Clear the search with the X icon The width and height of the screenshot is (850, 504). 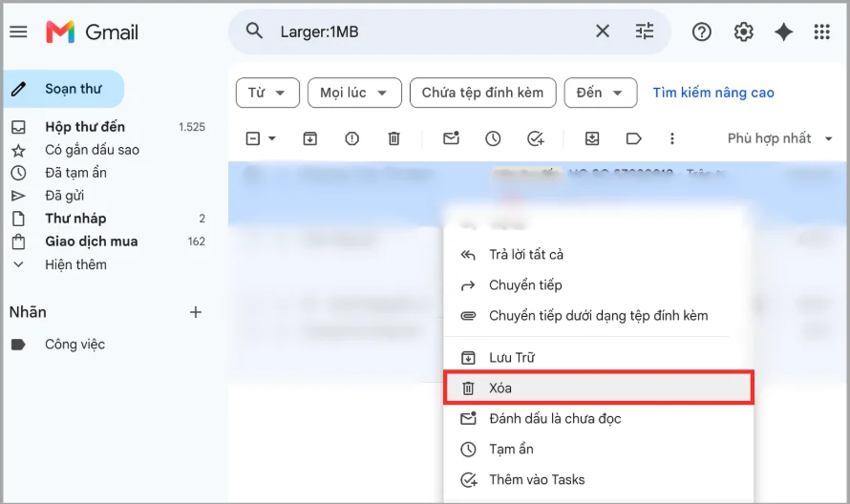[603, 31]
